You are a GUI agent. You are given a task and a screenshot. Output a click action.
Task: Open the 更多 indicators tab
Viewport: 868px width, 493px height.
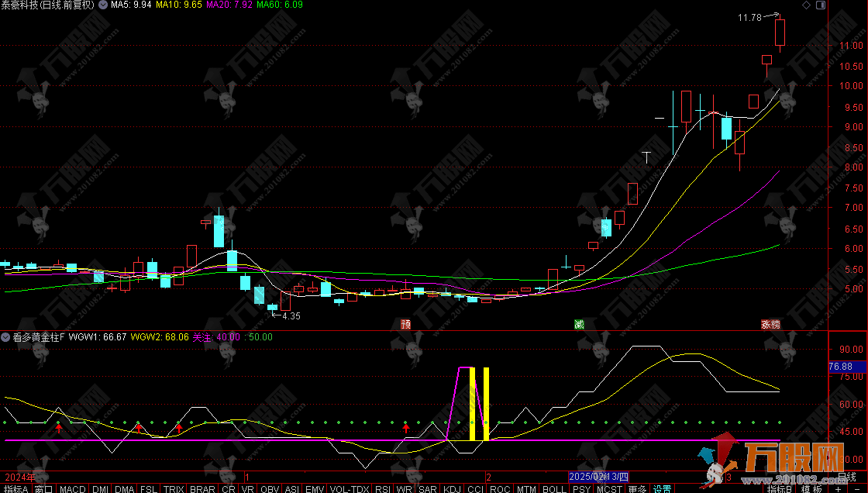coord(637,488)
